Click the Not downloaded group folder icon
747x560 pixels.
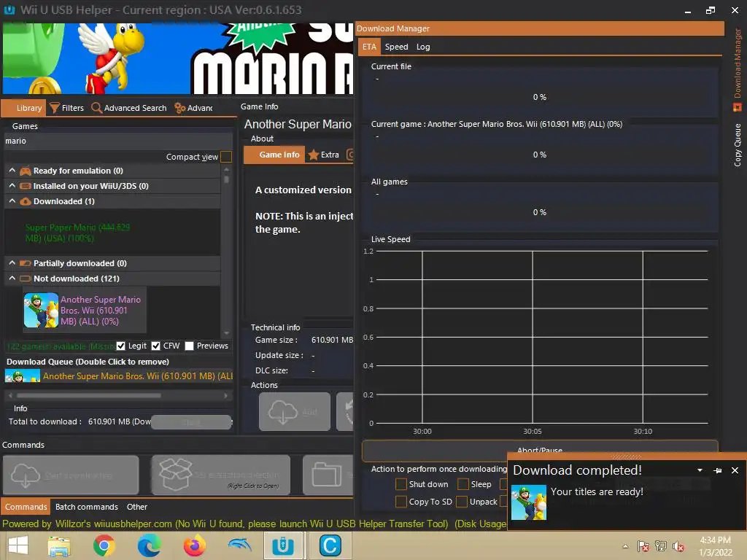pyautogui.click(x=26, y=279)
